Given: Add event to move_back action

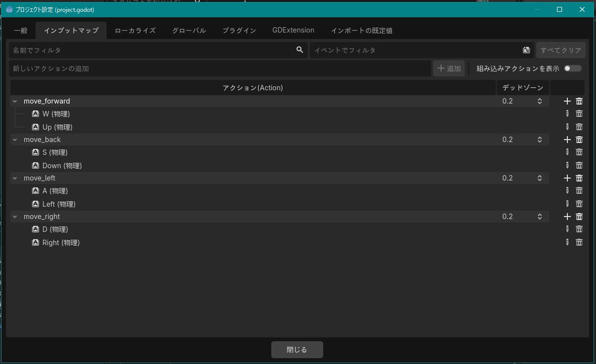Looking at the screenshot, I should click(x=567, y=140).
